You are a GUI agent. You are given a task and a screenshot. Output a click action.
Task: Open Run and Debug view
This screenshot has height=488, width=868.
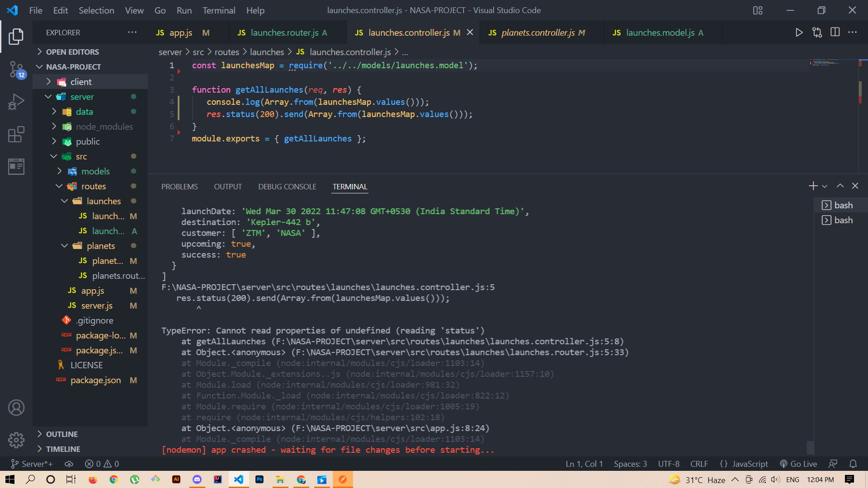click(16, 102)
